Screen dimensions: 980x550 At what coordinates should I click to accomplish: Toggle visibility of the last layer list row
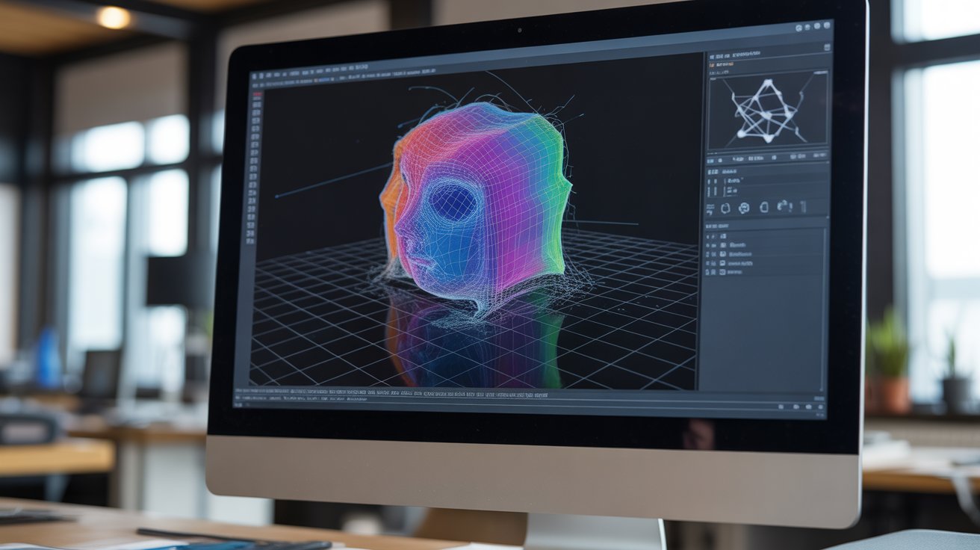[707, 271]
